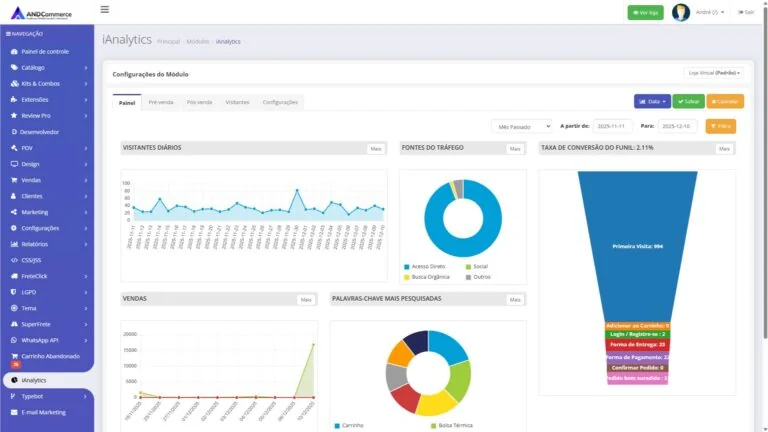Viewport: 768px width, 432px height.
Task: Click the green Salvar button
Action: coord(688,101)
